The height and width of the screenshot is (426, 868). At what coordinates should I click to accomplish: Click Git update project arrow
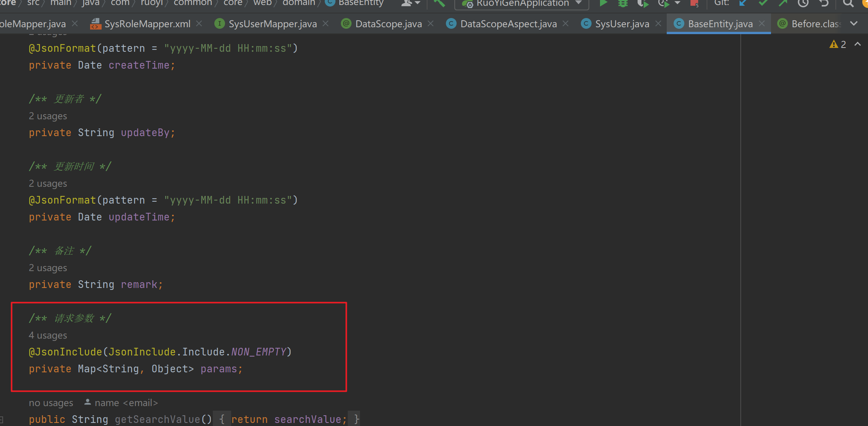[x=743, y=3]
